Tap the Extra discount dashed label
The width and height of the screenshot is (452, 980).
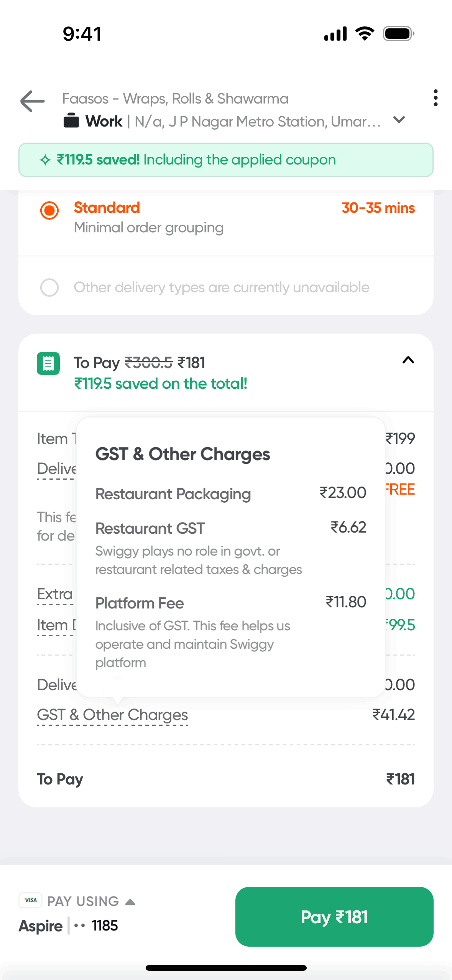55,594
